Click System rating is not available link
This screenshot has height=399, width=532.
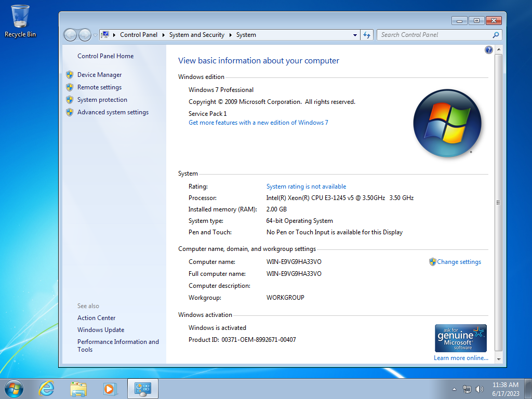pyautogui.click(x=306, y=187)
